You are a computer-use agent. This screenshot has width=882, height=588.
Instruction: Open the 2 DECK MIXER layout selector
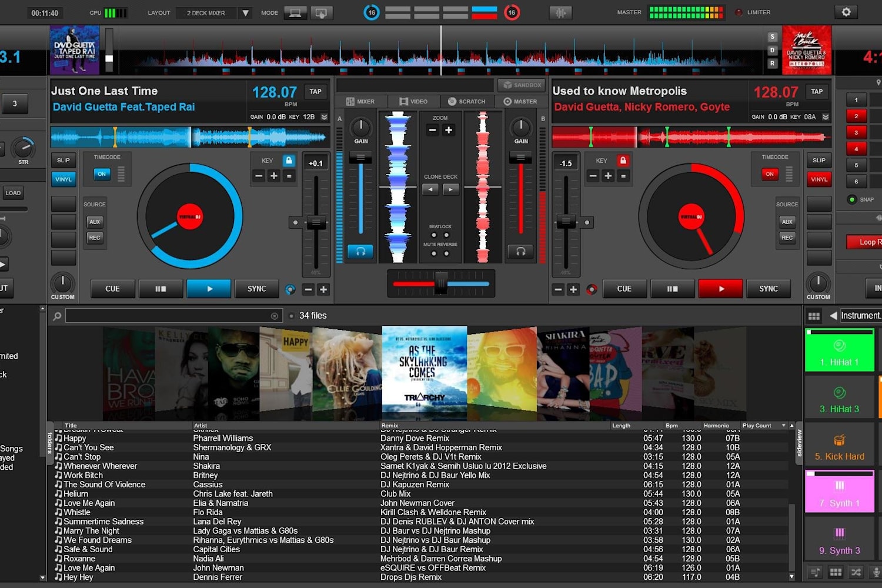pyautogui.click(x=206, y=13)
